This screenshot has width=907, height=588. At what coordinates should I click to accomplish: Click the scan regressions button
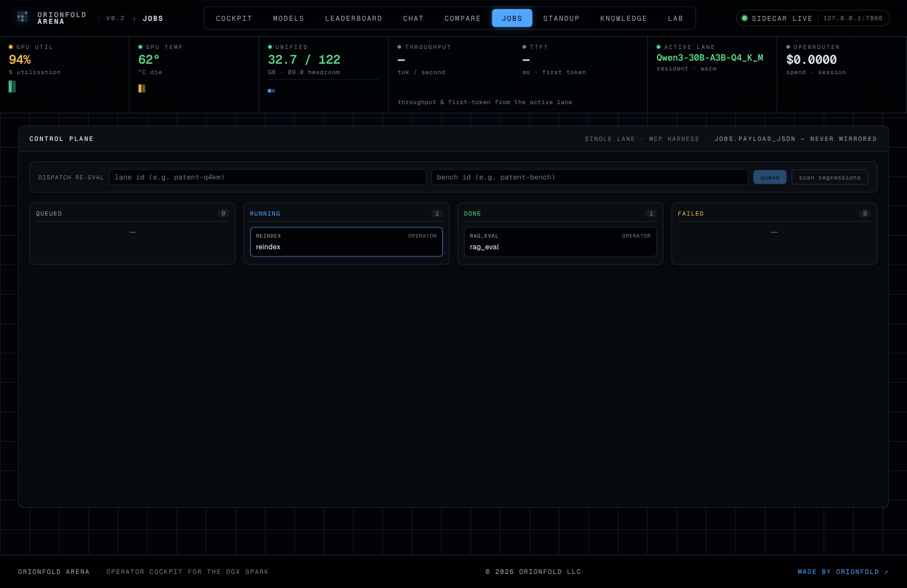point(830,177)
